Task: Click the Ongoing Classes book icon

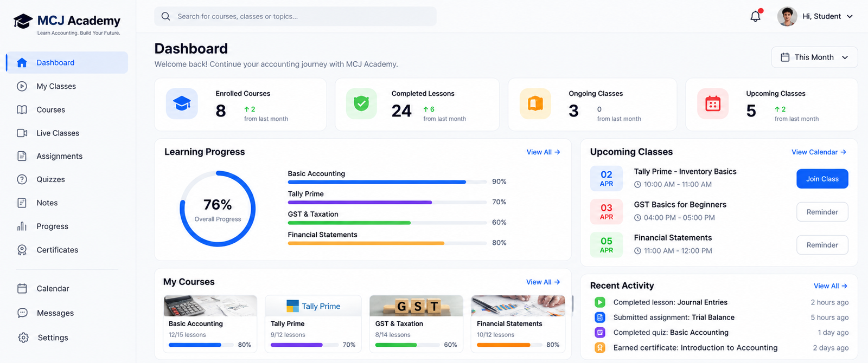Action: 535,103
